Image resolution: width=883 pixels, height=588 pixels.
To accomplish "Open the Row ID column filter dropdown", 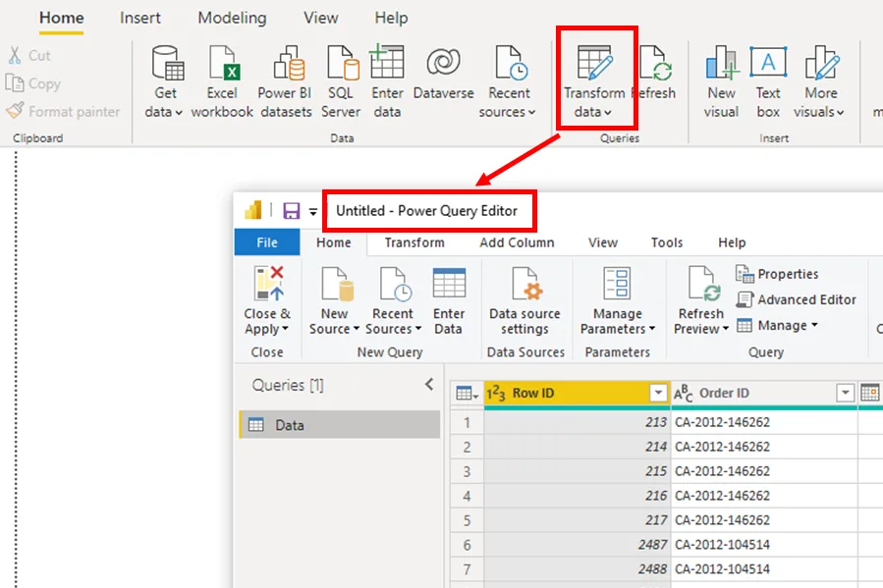I will [658, 393].
